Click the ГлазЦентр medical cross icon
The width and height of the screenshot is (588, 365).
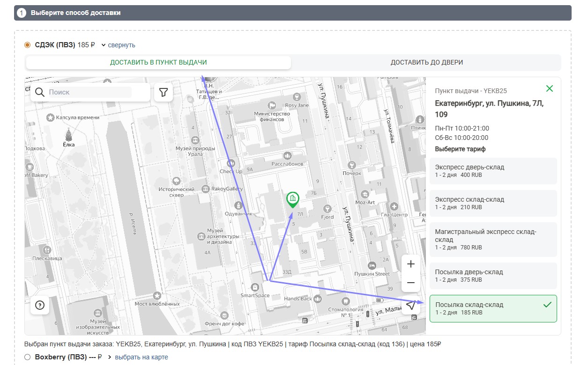tap(394, 206)
